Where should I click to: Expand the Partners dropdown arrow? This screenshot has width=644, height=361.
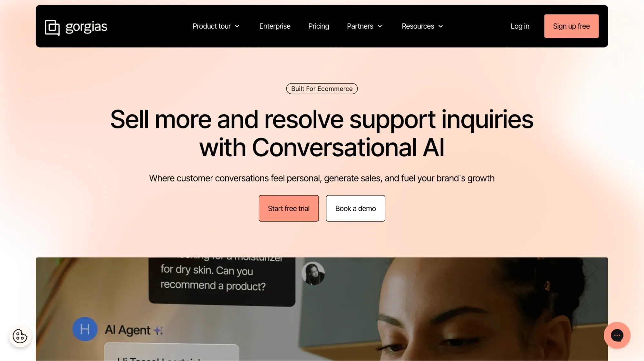(x=380, y=26)
